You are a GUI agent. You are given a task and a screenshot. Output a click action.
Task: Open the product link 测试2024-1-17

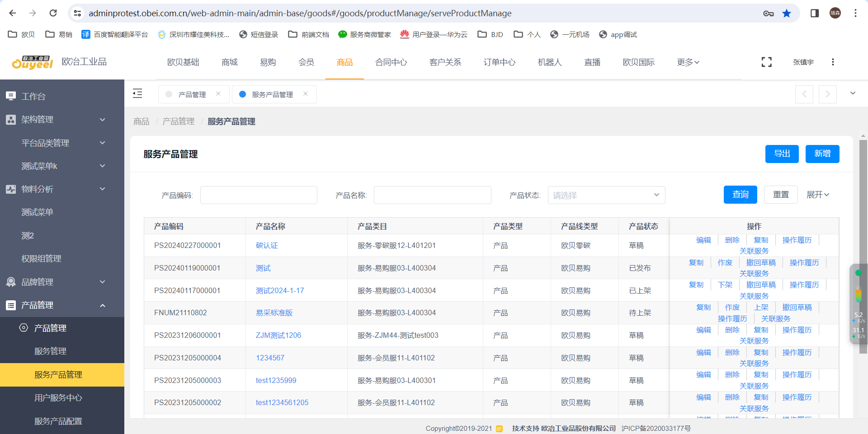[x=280, y=291]
